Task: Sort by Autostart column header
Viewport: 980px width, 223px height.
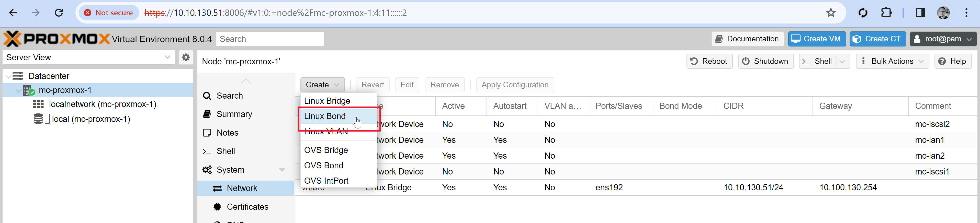Action: pyautogui.click(x=512, y=106)
